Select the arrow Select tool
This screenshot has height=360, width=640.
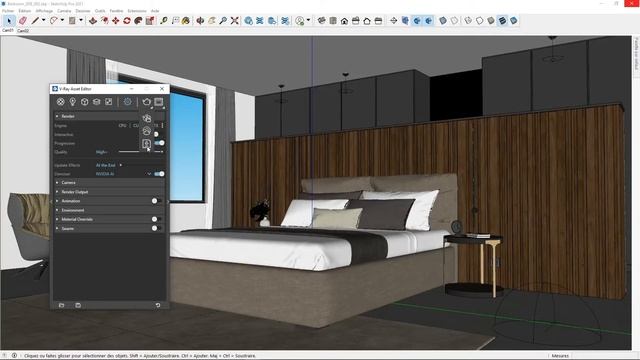pos(9,20)
